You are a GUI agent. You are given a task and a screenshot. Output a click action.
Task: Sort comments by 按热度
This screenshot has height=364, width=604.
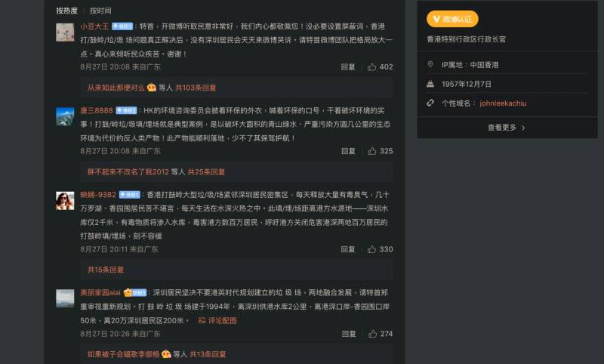(66, 11)
